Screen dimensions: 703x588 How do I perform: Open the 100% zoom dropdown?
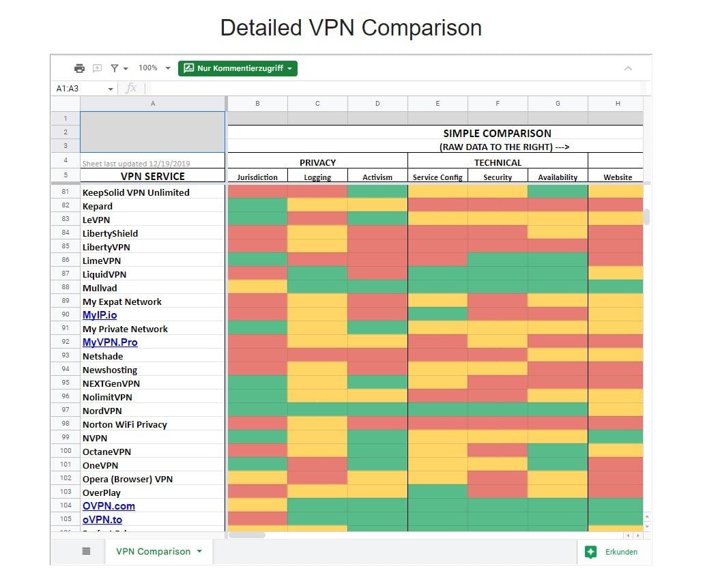coord(168,68)
